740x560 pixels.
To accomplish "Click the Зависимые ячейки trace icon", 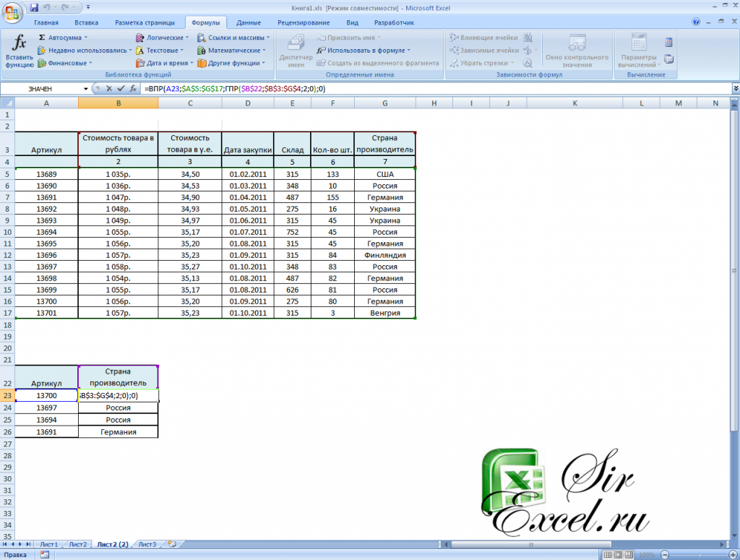I will 453,49.
